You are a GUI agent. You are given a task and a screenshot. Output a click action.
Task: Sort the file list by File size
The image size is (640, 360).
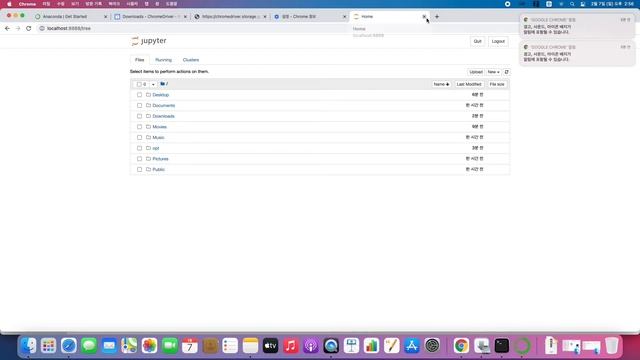point(497,84)
